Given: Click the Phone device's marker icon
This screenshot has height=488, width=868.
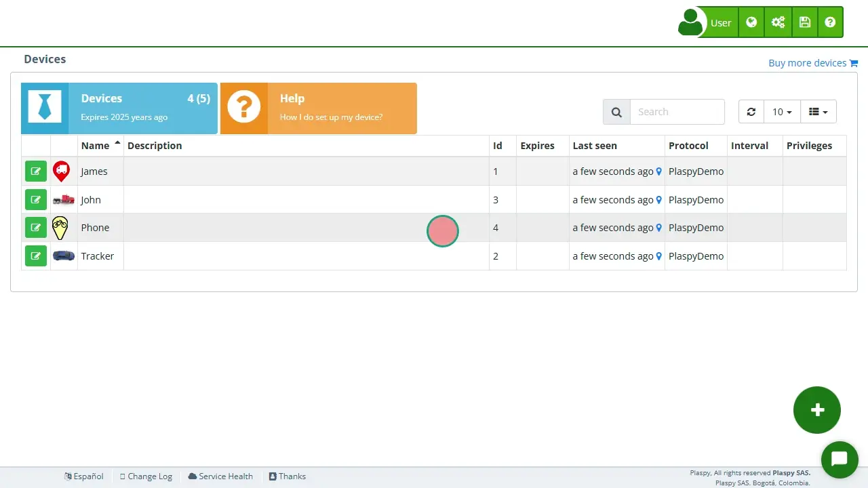Looking at the screenshot, I should click(x=60, y=227).
